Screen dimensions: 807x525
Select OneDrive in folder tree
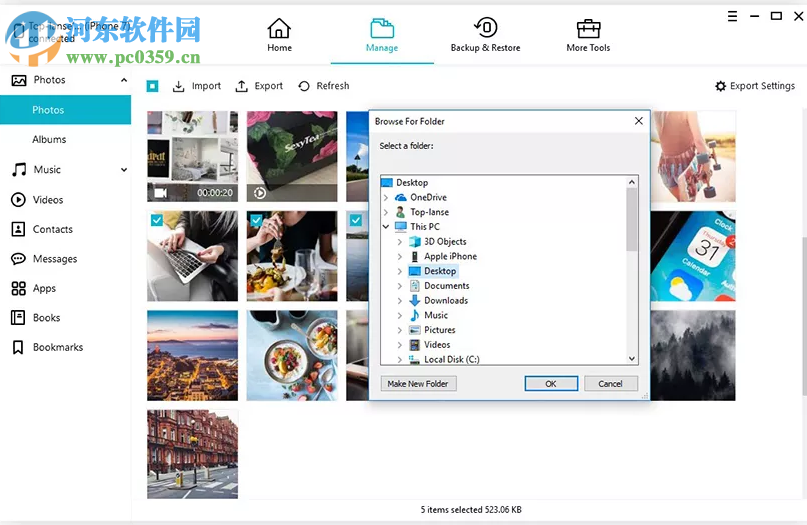coord(428,198)
